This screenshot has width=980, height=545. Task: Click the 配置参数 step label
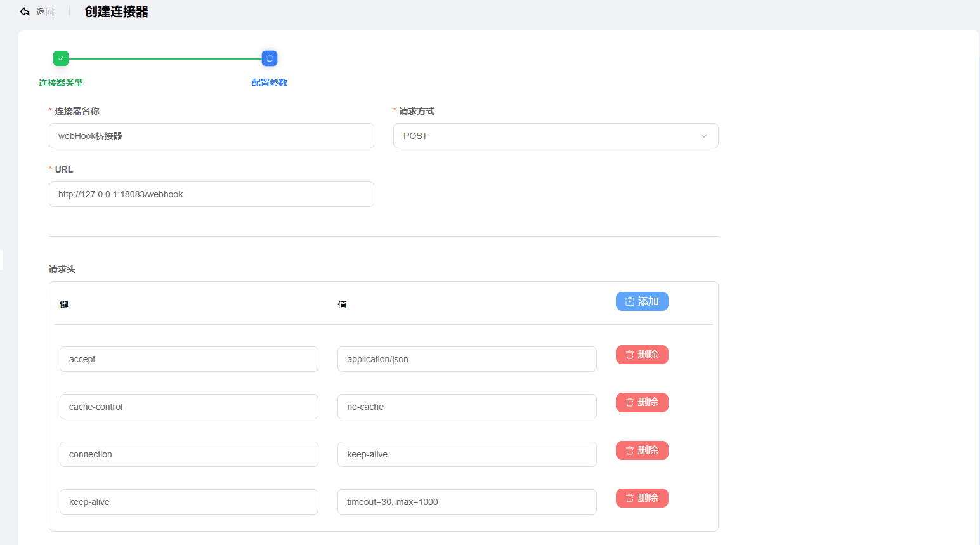click(x=270, y=82)
